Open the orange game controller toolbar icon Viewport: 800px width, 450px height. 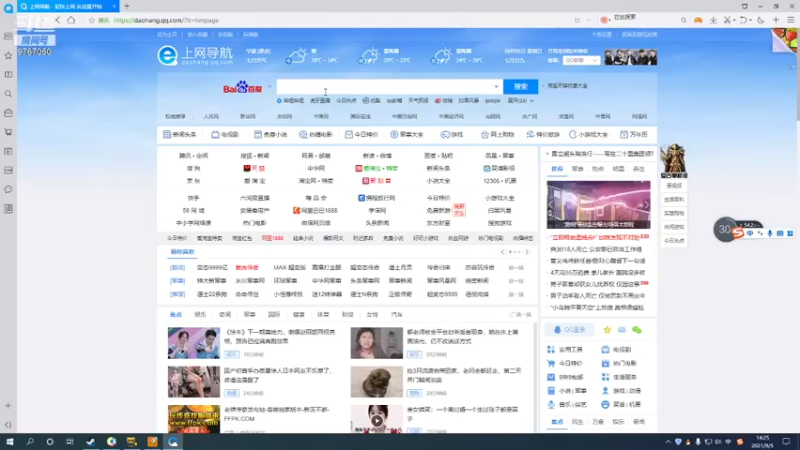[x=698, y=20]
